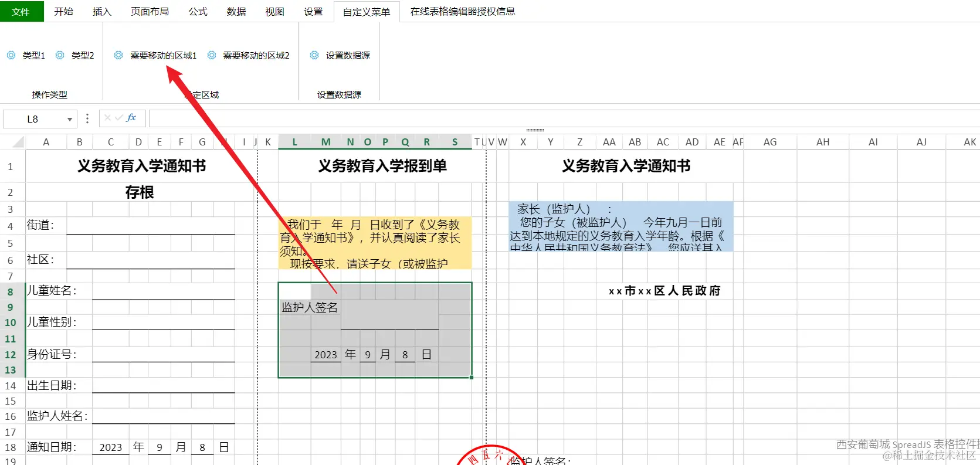Select column S header
Screen dimensions: 980x465
click(455, 142)
